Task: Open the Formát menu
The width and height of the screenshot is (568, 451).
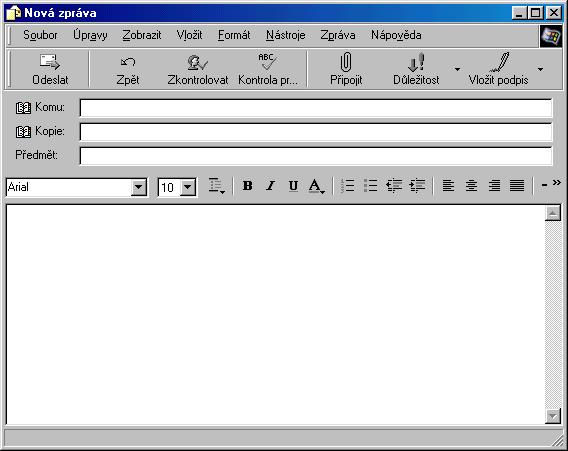Action: (234, 36)
